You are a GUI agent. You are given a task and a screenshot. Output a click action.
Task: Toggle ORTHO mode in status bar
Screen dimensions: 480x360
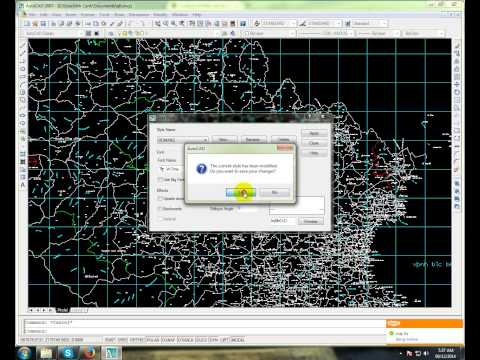point(136,340)
